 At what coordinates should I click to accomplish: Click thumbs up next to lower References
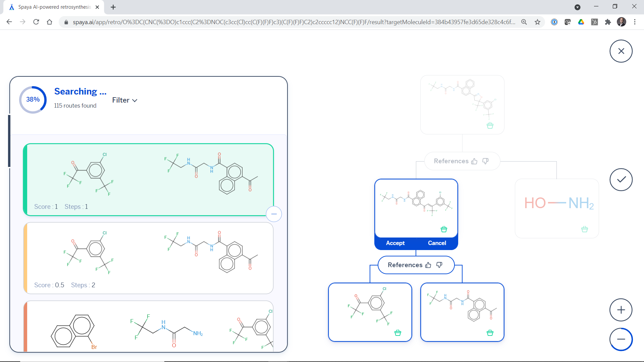click(x=428, y=265)
